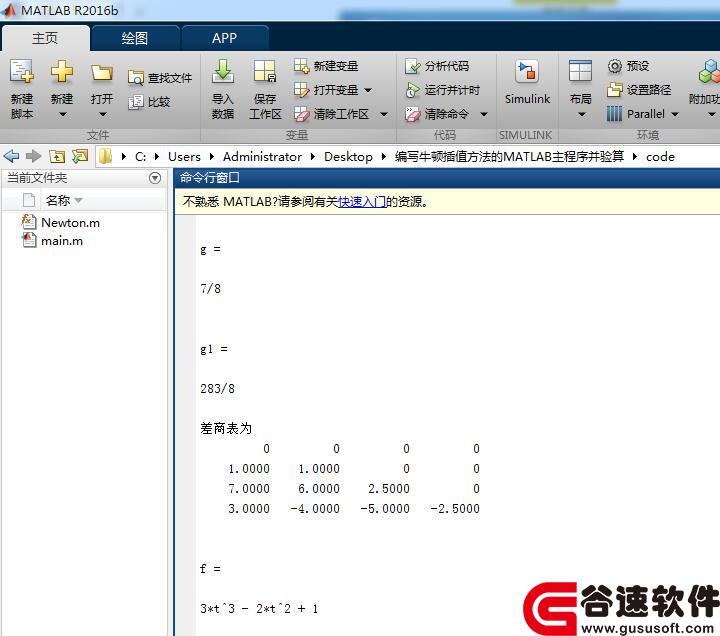The image size is (720, 636).
Task: Expand the Open (打开) dropdown arrow
Action: pyautogui.click(x=102, y=114)
